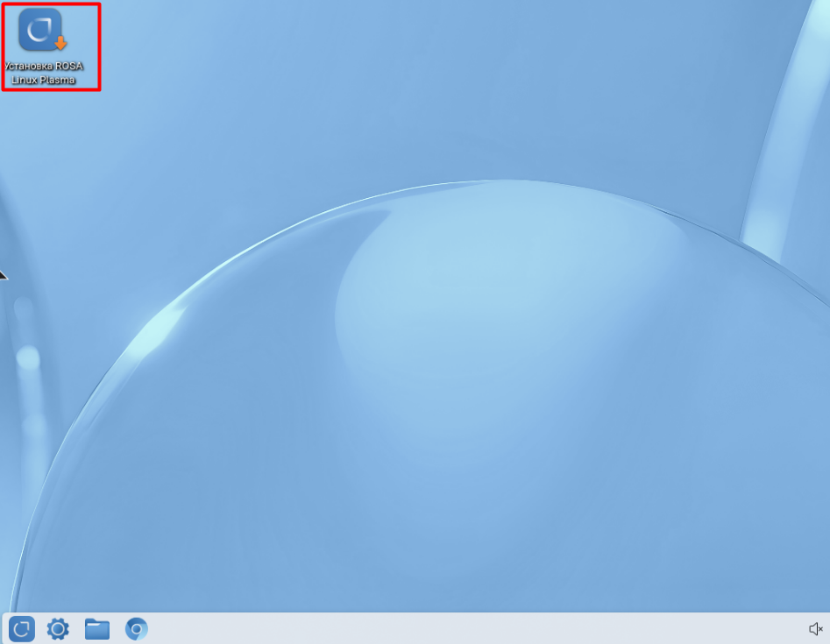Open the ROSA application launcher menu

[x=22, y=628]
